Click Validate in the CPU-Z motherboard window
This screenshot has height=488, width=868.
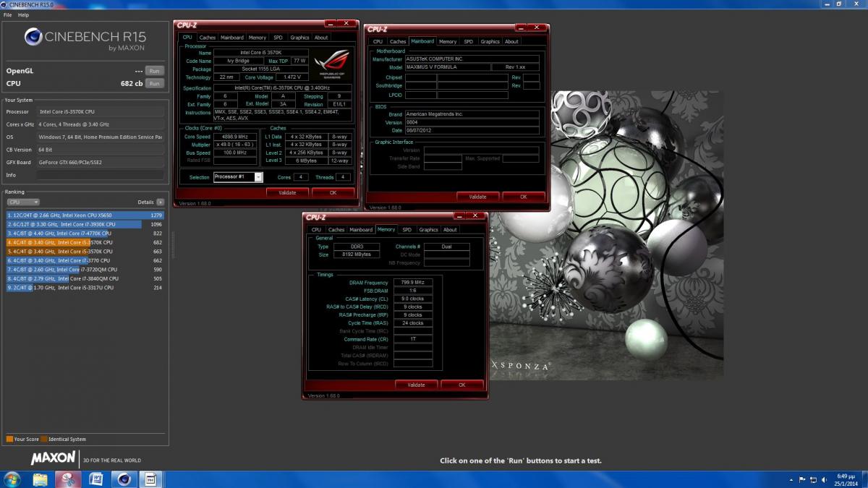pos(477,197)
